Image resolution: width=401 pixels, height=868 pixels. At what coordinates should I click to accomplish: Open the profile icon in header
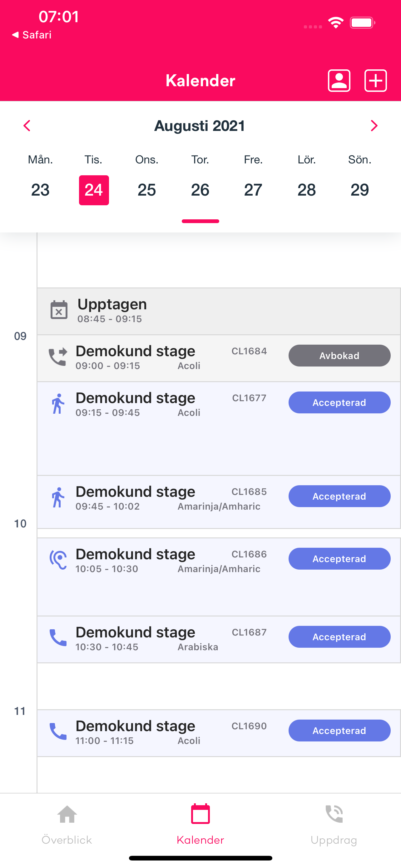(x=339, y=81)
